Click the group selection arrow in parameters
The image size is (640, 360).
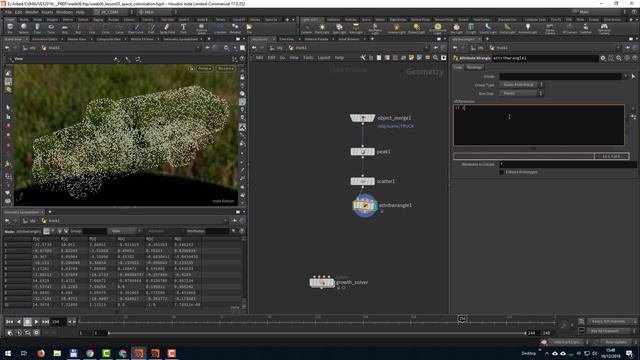633,76
